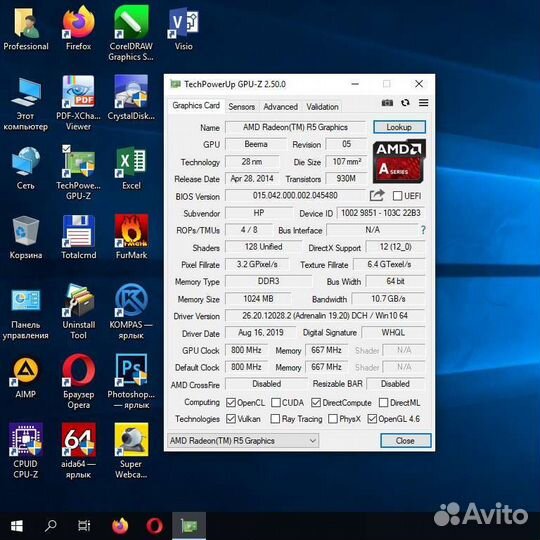Image resolution: width=540 pixels, height=540 pixels.
Task: Click the 'Beema' GPU value
Action: tap(256, 144)
